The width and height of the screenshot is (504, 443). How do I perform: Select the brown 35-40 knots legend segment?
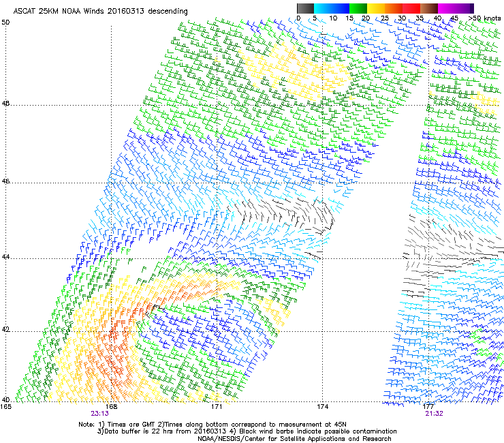click(429, 8)
